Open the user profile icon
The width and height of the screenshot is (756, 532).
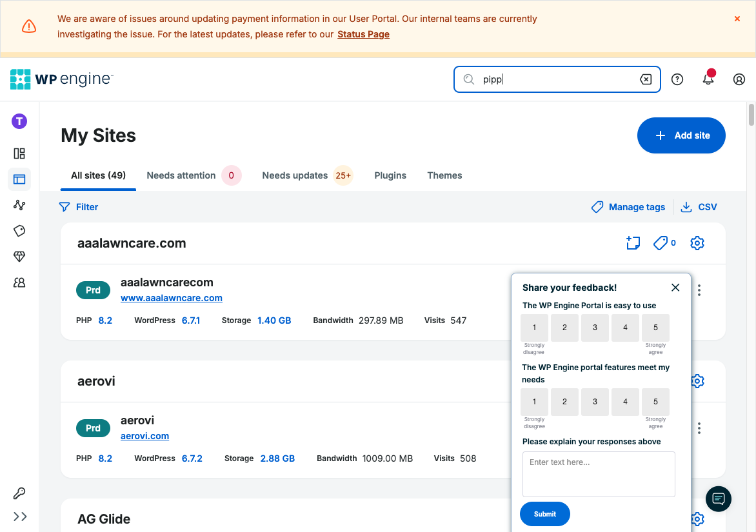click(739, 79)
